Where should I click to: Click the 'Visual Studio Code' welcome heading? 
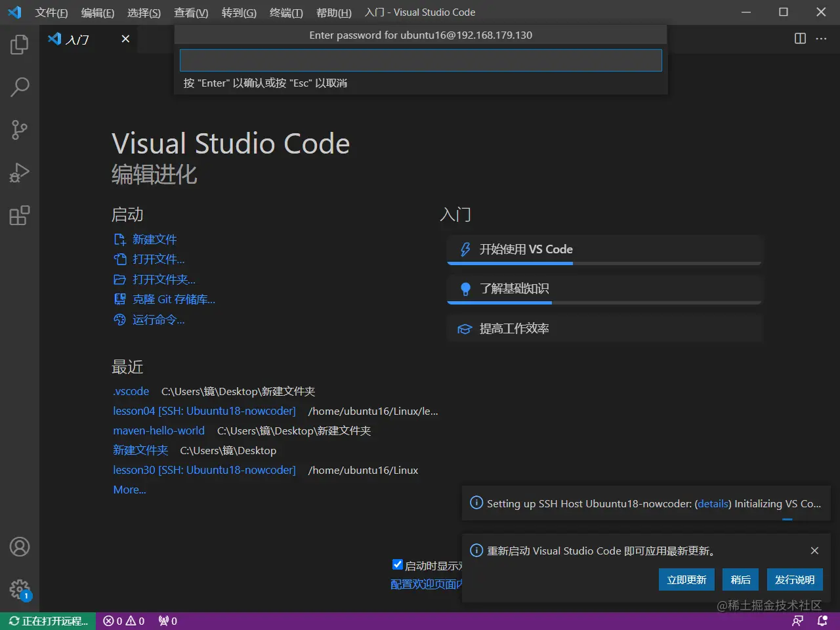230,143
